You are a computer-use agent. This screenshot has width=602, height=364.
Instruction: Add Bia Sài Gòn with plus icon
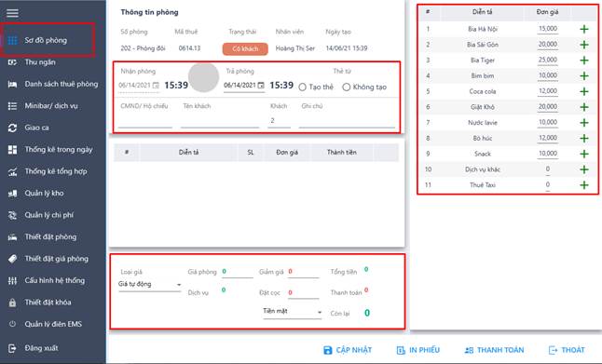click(x=584, y=45)
